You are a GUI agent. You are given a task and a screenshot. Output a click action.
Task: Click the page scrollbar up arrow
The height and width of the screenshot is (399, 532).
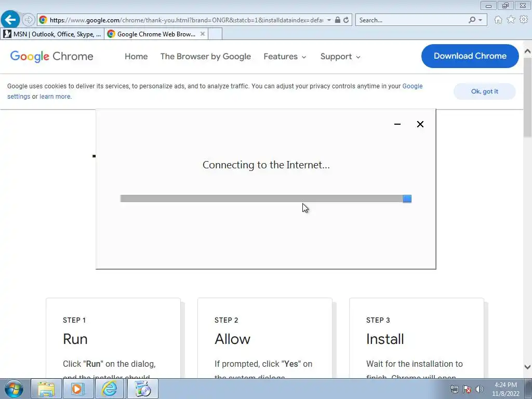pyautogui.click(x=527, y=51)
